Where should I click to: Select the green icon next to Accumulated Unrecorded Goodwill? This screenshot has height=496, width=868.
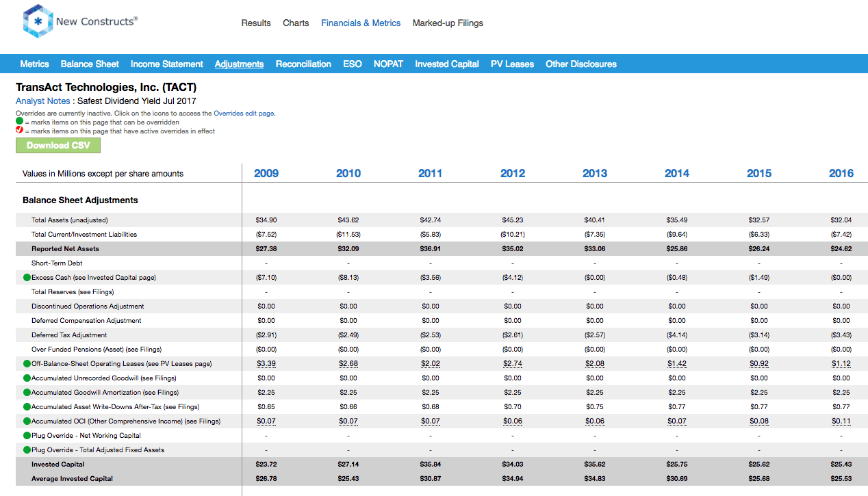tap(27, 378)
